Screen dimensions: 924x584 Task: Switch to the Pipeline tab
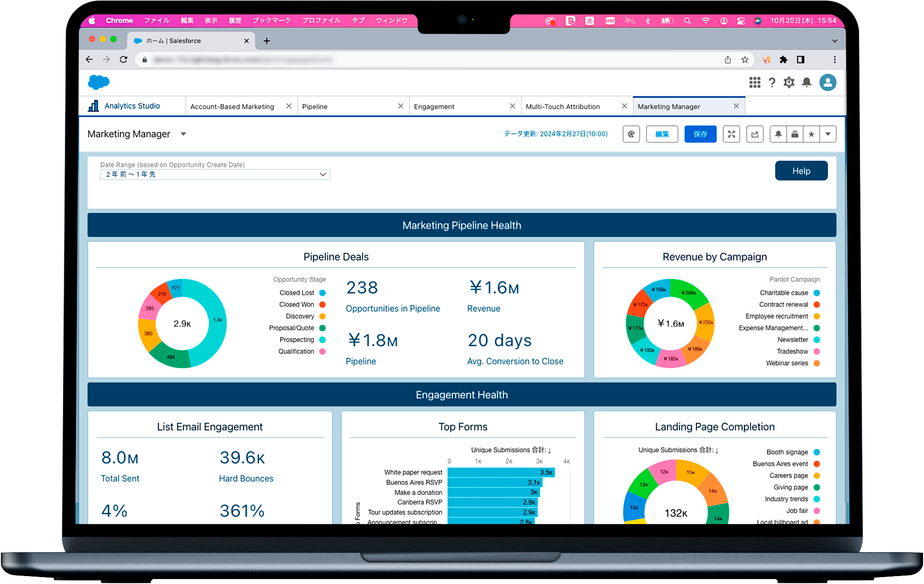point(314,107)
